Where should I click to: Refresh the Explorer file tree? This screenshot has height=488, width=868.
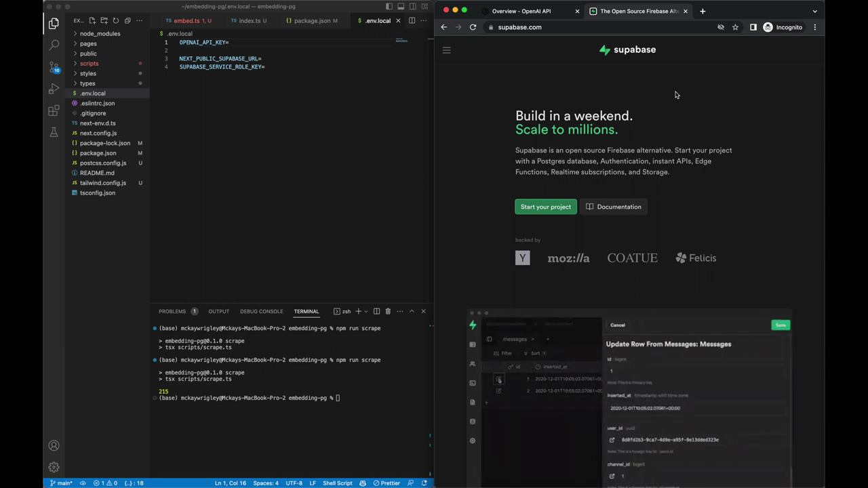coord(115,21)
